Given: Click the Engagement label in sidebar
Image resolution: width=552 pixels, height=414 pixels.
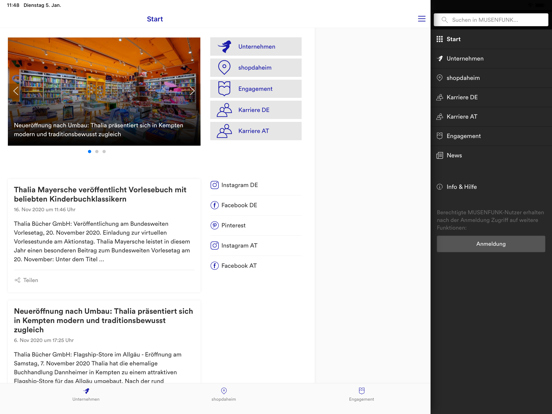Looking at the screenshot, I should point(463,136).
